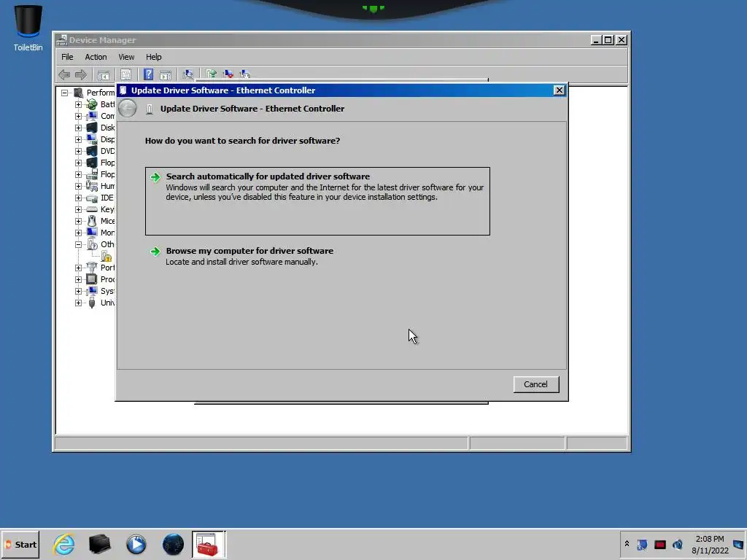Select the Computer tree item text
This screenshot has height=560, width=747.
pos(107,116)
